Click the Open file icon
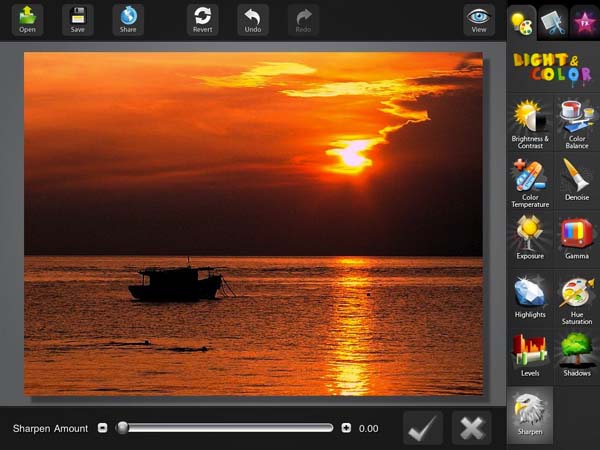This screenshot has height=450, width=600. pos(27,20)
